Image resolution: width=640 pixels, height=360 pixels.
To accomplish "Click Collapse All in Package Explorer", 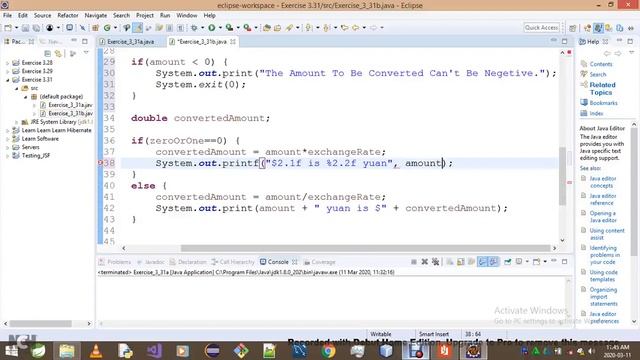I will [48, 53].
